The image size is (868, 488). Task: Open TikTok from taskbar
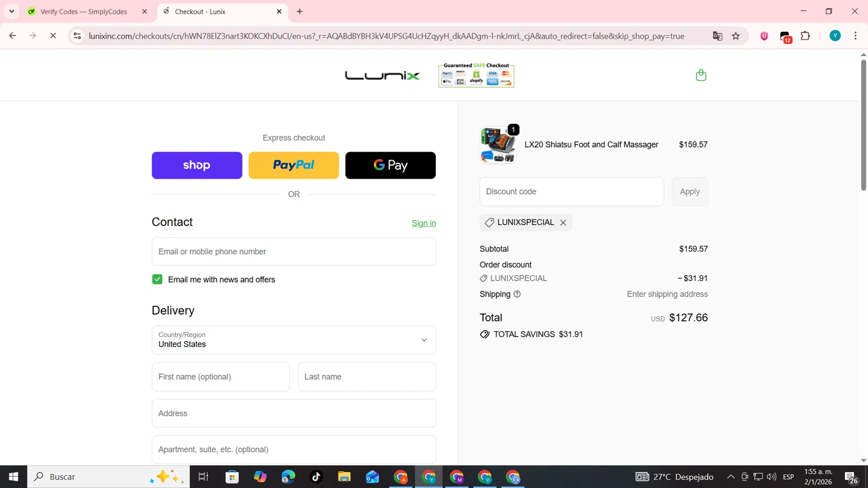tap(316, 477)
